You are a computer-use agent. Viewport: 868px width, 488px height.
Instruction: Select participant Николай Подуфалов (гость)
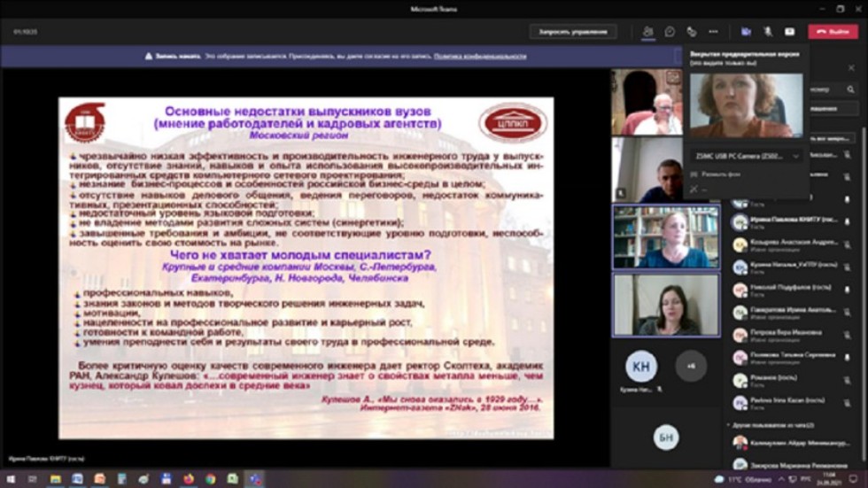(x=788, y=290)
